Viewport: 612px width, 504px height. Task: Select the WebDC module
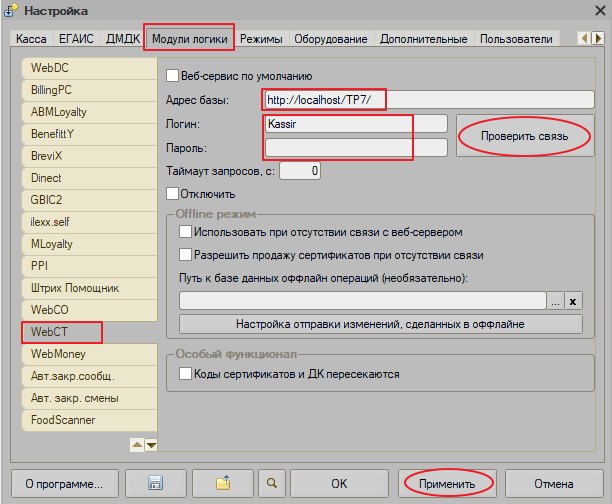tap(90, 68)
